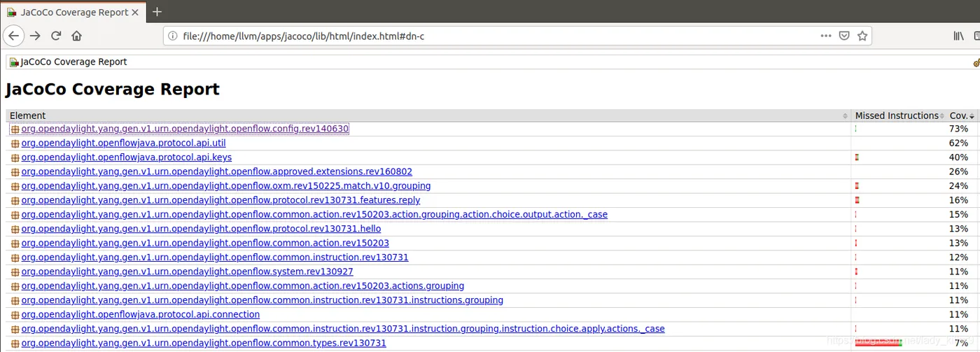Open oxm.rev150225.match.v10.grouping package link
This screenshot has height=352, width=980.
tap(226, 185)
